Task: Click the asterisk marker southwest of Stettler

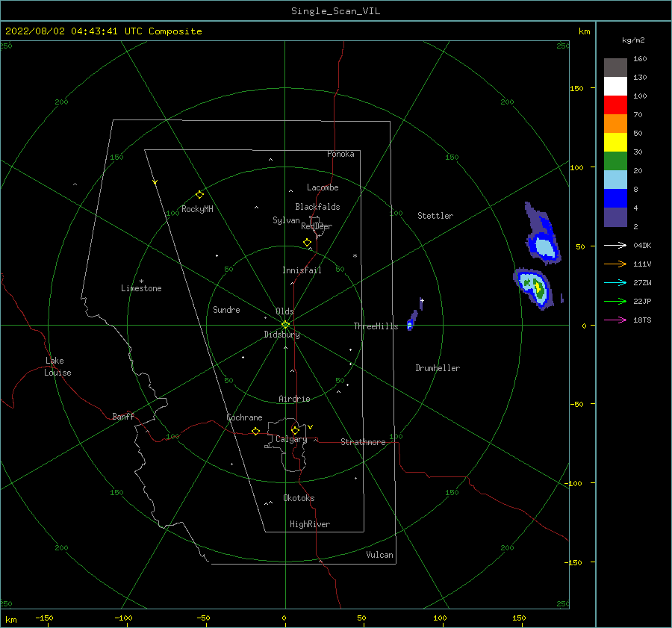Action: point(355,256)
